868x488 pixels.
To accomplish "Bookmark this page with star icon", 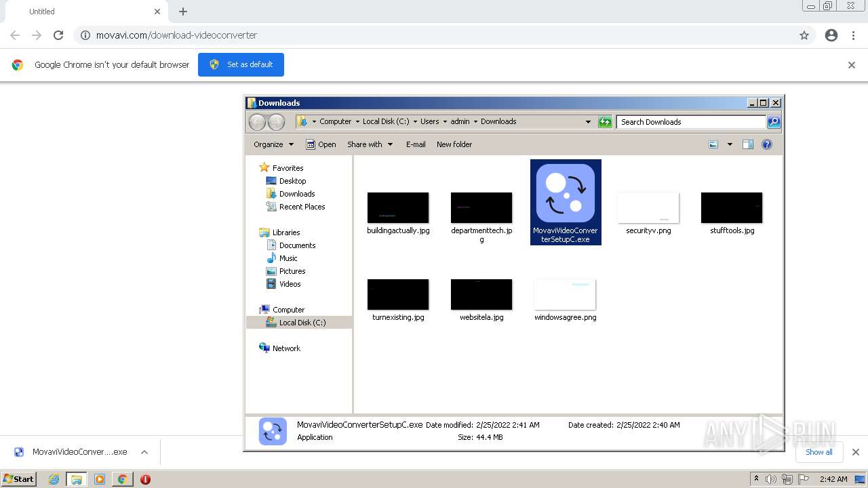I will (x=804, y=35).
